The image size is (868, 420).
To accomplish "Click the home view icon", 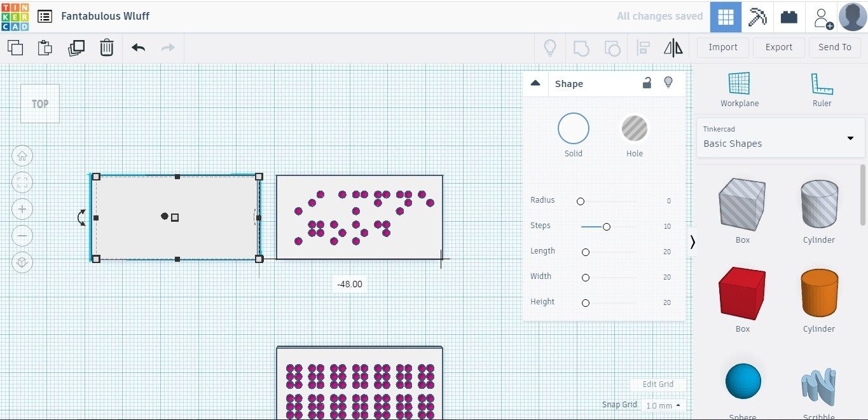I will point(22,156).
